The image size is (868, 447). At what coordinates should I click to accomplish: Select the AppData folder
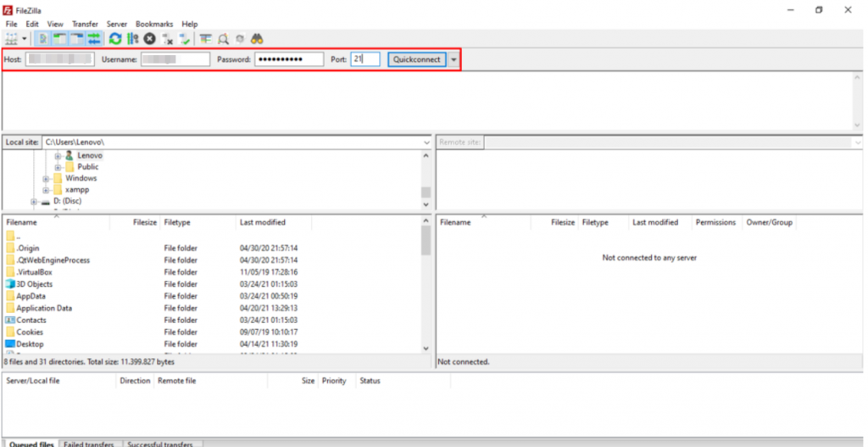pyautogui.click(x=31, y=296)
